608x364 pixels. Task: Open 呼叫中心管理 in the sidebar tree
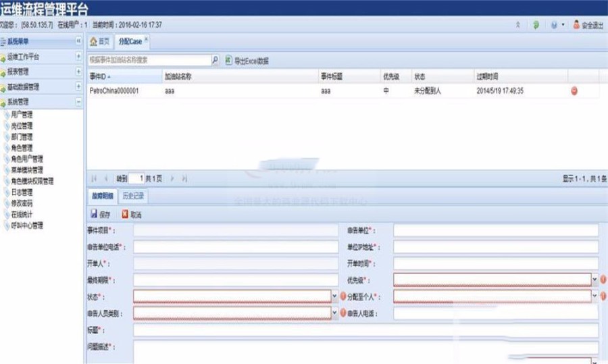[27, 226]
